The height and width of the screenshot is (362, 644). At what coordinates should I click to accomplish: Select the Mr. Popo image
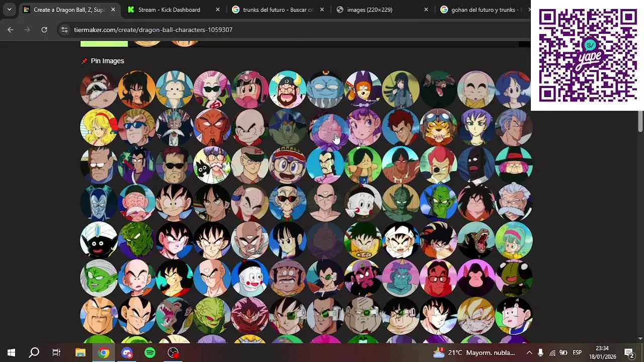tap(99, 240)
